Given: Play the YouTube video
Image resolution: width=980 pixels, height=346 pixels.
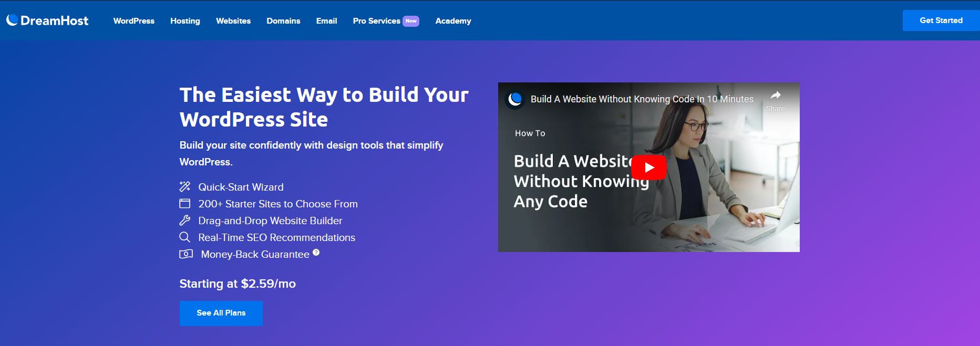Looking at the screenshot, I should 649,167.
